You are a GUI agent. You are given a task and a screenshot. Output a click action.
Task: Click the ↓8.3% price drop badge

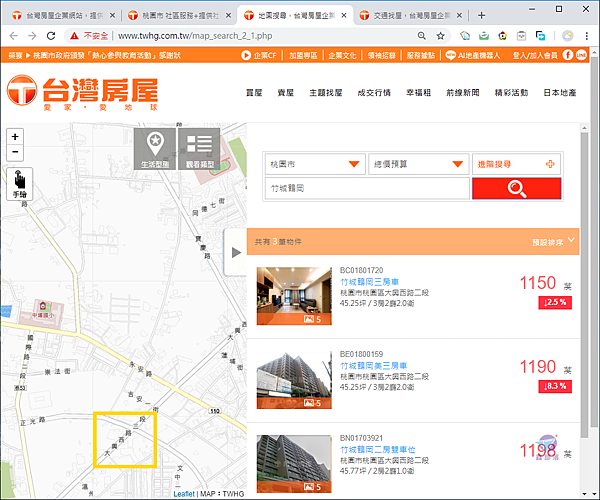[555, 386]
